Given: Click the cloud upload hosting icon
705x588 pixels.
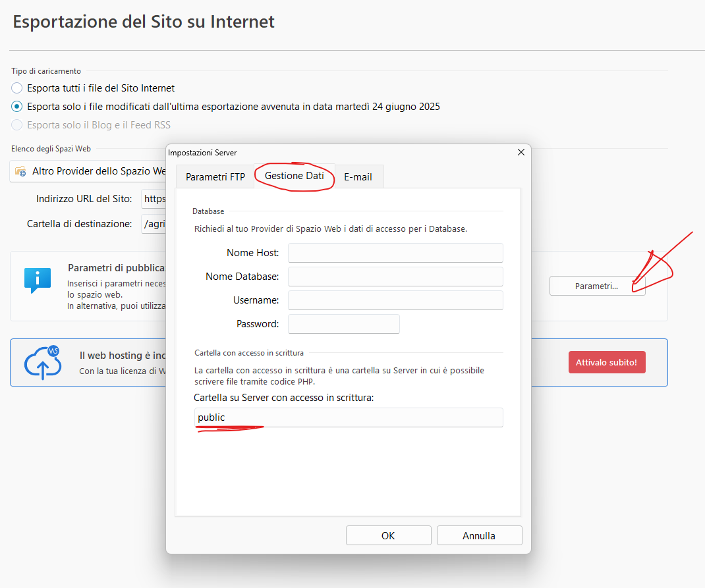Looking at the screenshot, I should [43, 362].
